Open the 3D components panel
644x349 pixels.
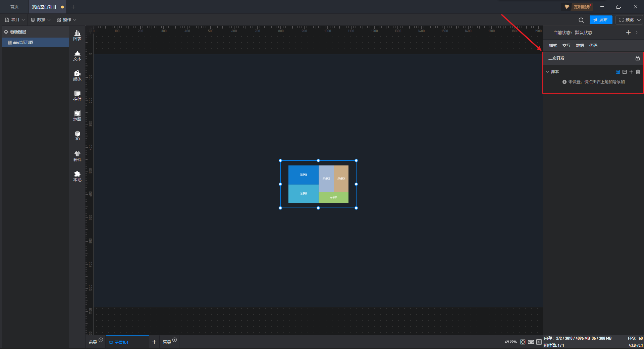tap(77, 136)
